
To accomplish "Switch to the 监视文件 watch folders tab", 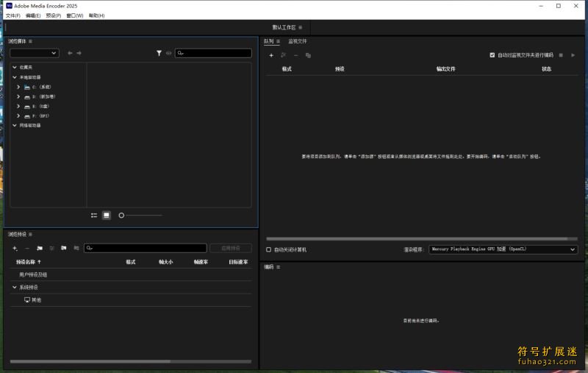I will coord(298,41).
